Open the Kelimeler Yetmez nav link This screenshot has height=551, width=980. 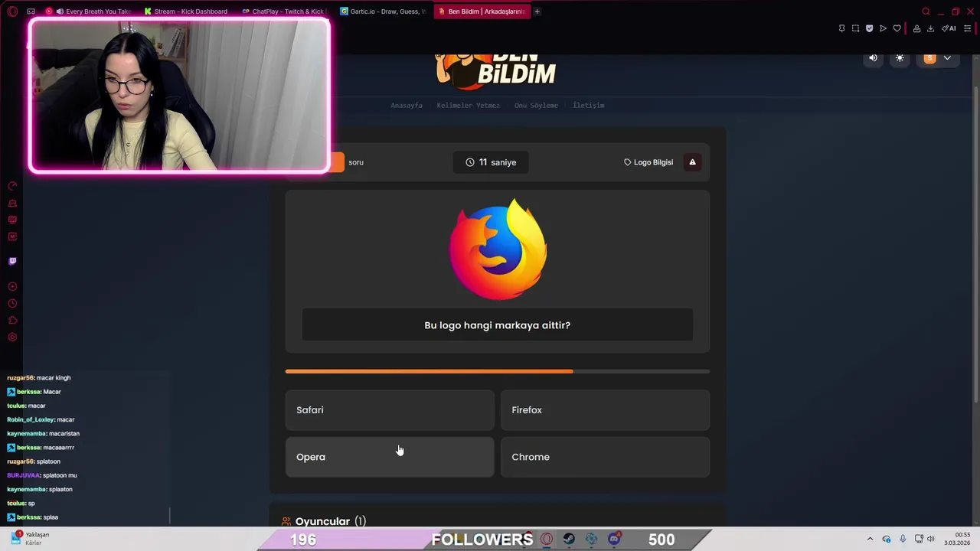(x=468, y=106)
